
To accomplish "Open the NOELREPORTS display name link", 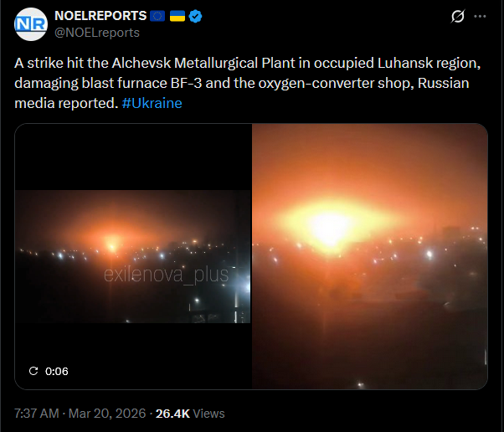I will click(x=100, y=16).
